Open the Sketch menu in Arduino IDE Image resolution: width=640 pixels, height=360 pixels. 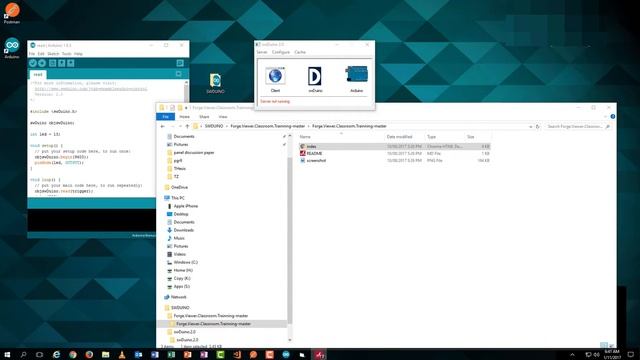(53, 54)
